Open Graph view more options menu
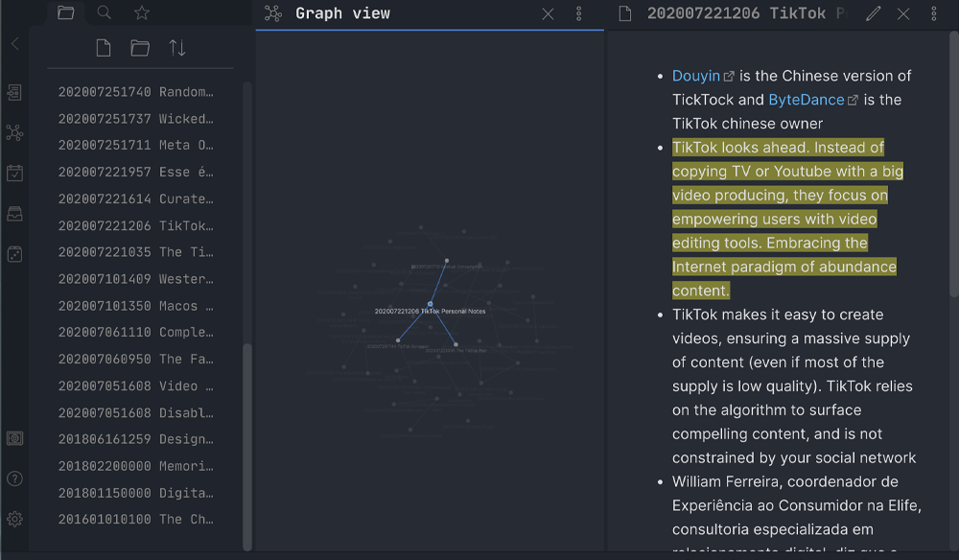The height and width of the screenshot is (560, 959). click(578, 13)
